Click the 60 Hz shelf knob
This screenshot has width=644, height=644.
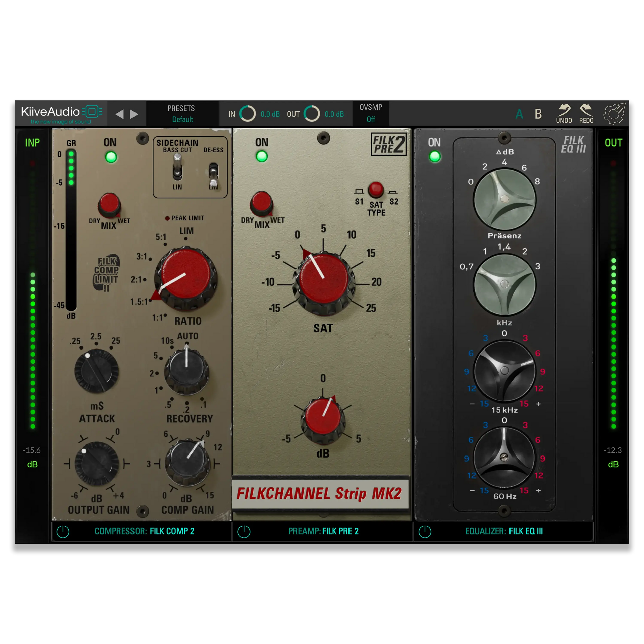[x=504, y=457]
